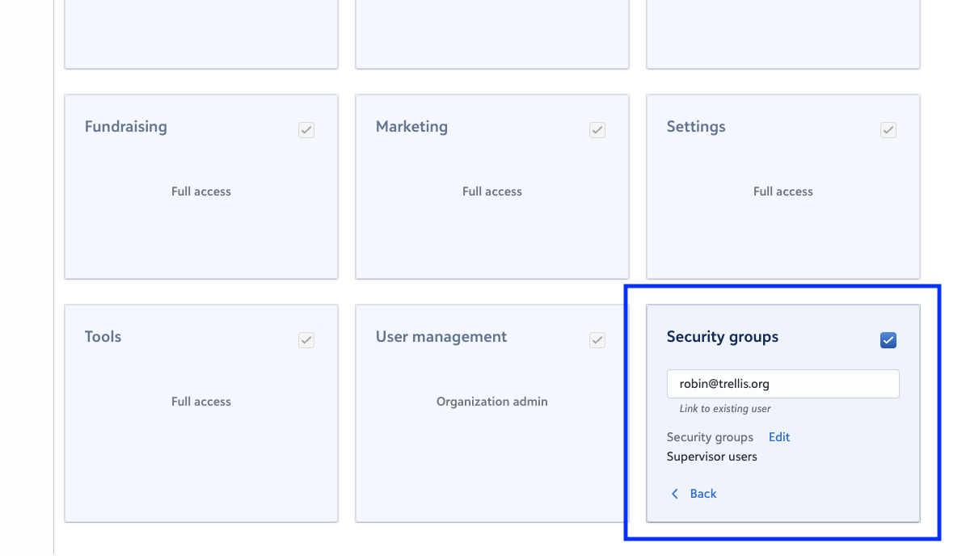Image resolution: width=966 pixels, height=560 pixels.
Task: Select the Fundraising card title
Action: point(126,127)
